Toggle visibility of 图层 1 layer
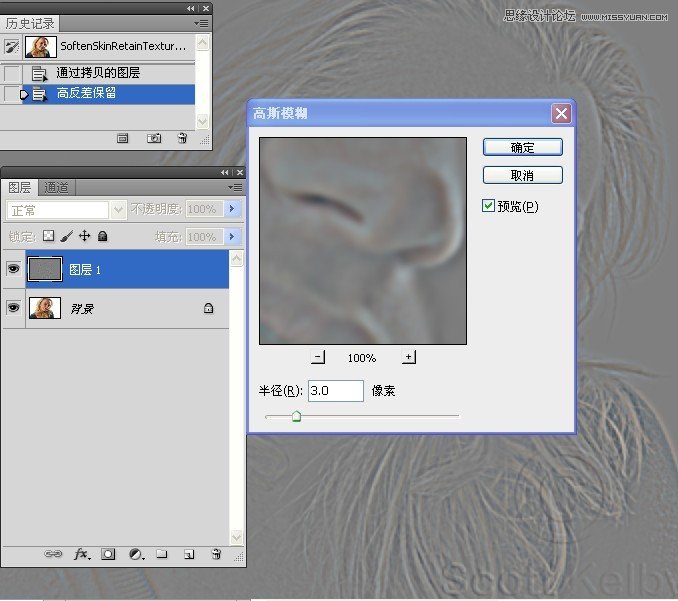 coord(13,269)
